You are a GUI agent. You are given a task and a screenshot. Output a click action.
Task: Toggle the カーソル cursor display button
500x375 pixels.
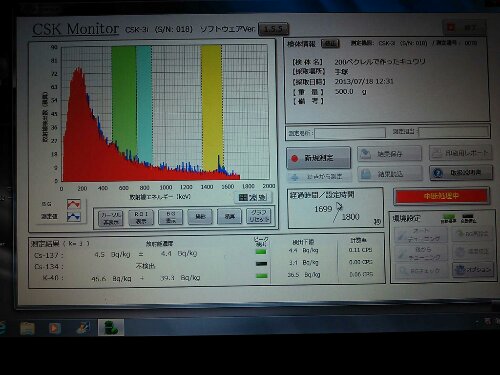111,218
